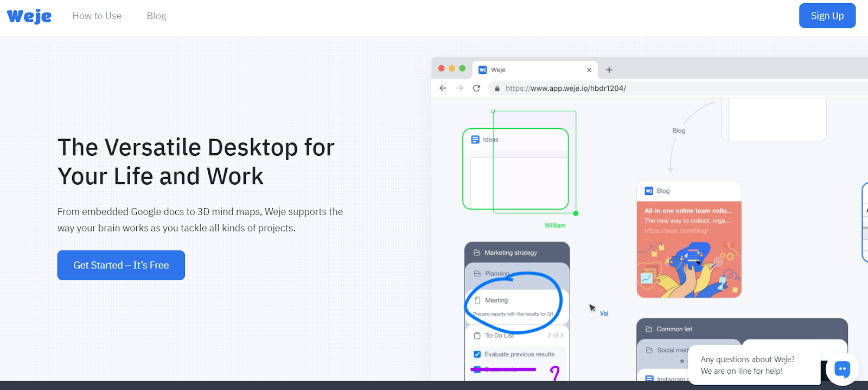Open the Blog link in the top navigation
Viewport: 868px width, 390px height.
point(156,16)
